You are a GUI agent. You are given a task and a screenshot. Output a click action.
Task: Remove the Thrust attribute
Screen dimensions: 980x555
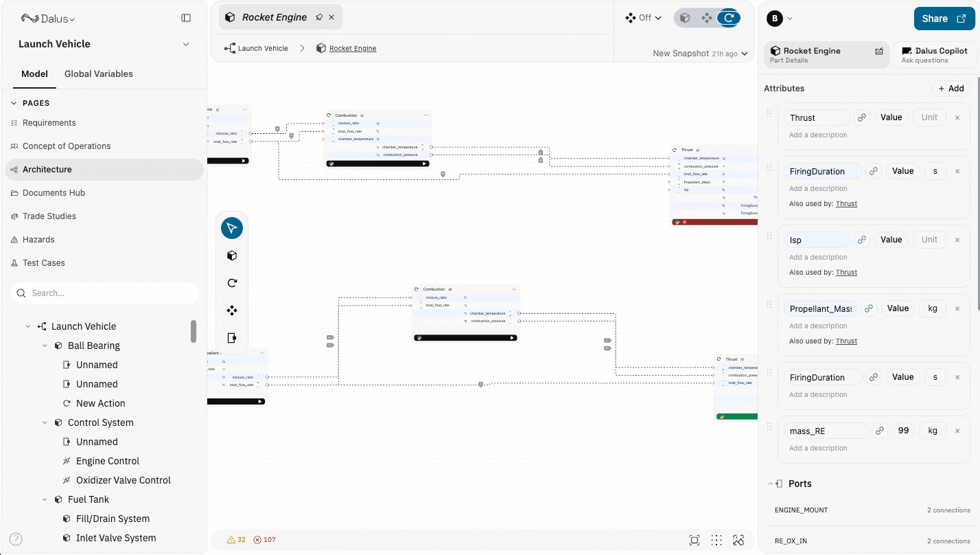pos(957,117)
